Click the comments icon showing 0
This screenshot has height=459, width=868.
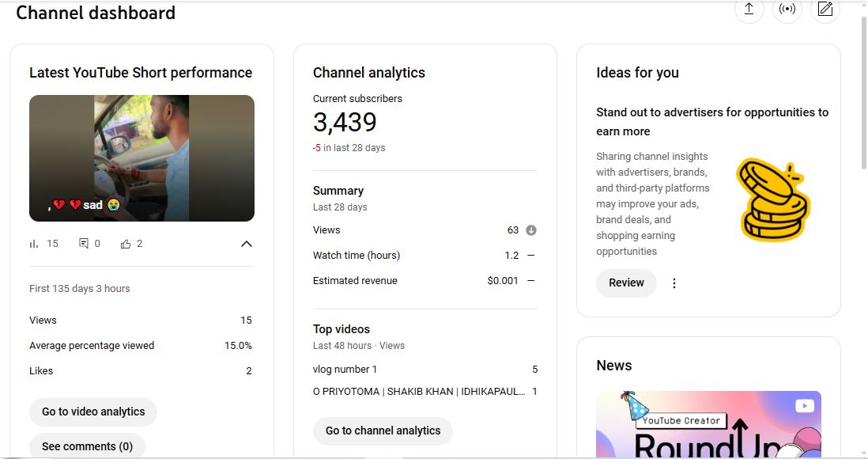84,244
